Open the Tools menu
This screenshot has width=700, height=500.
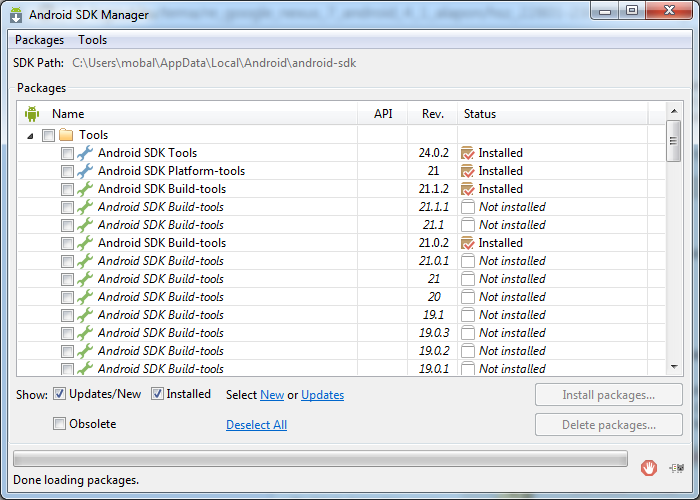point(92,40)
